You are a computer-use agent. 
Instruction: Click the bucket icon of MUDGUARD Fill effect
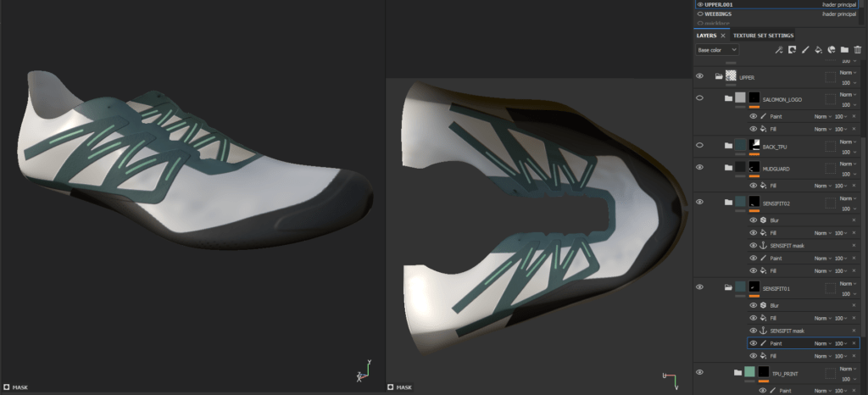click(x=763, y=186)
